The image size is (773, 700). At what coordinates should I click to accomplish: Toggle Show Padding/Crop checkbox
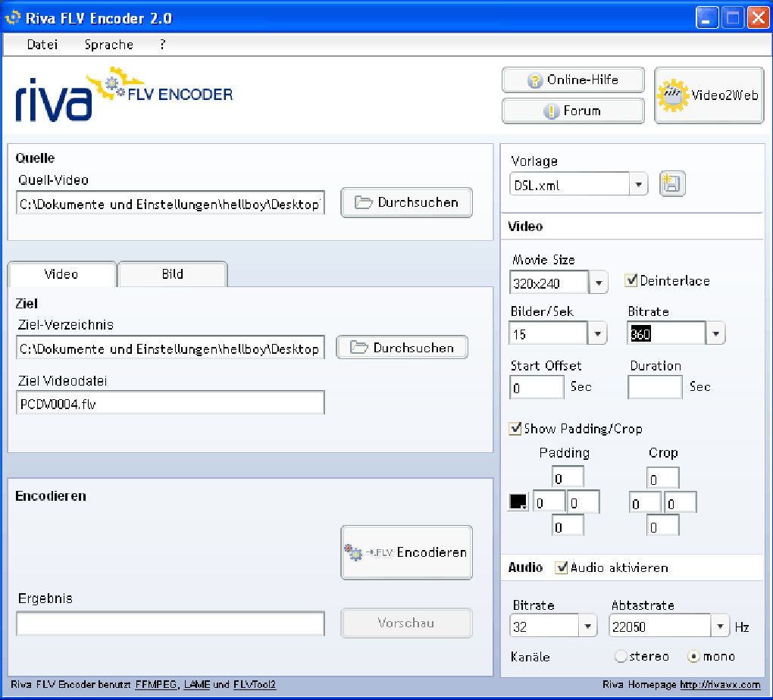[x=515, y=428]
